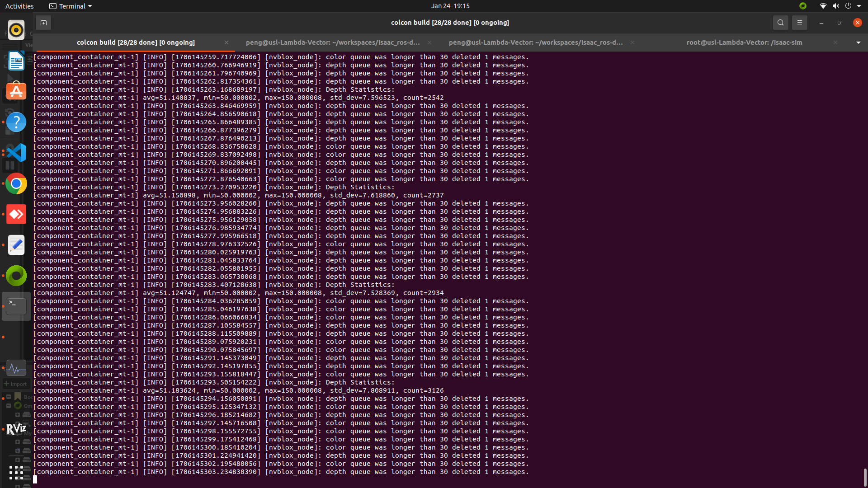Open the Terminal menu in the top bar
Viewport: 868px width, 488px height.
pos(70,6)
